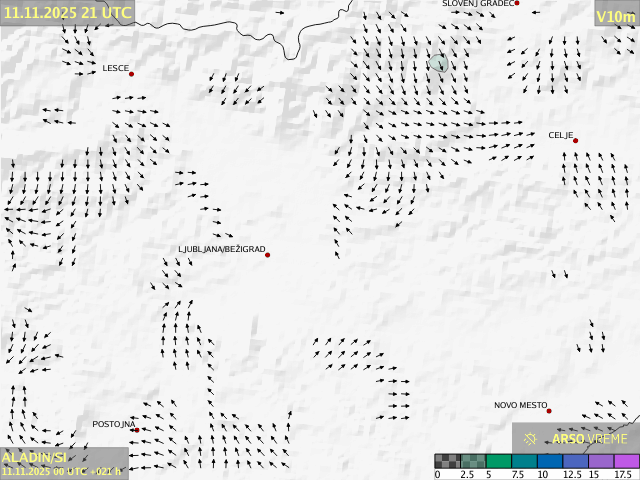
Task: Click the green wind-speed circle near Slovenj Gradec
Action: tap(438, 63)
